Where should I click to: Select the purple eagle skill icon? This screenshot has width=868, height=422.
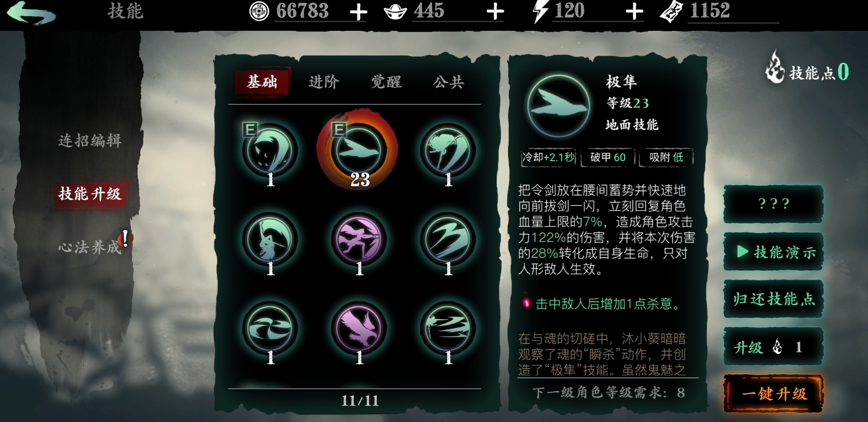pos(359,329)
